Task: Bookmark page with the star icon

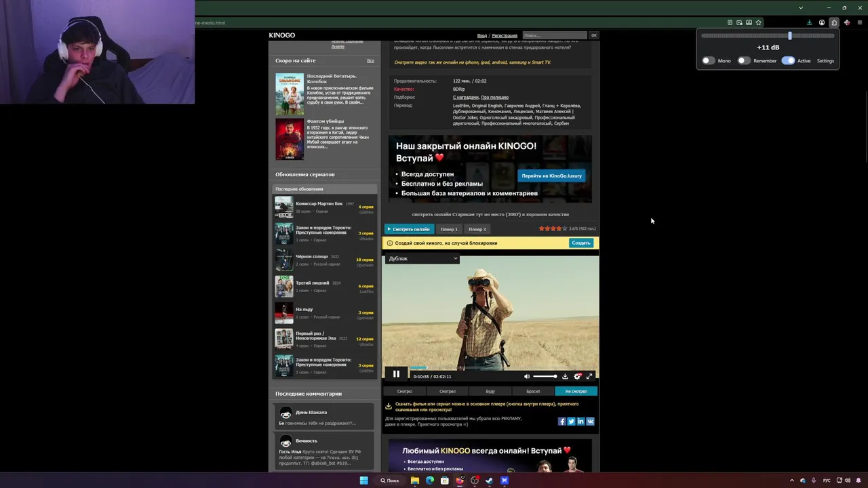Action: point(758,22)
